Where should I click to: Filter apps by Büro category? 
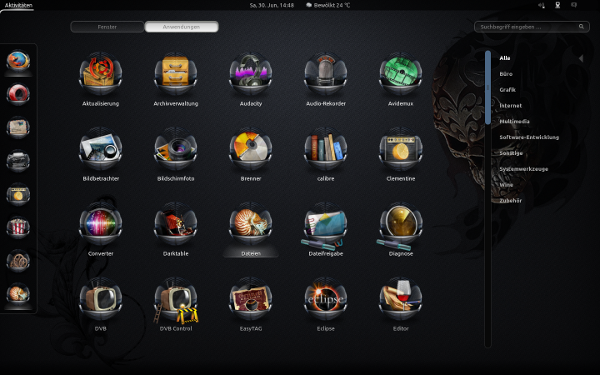point(506,74)
